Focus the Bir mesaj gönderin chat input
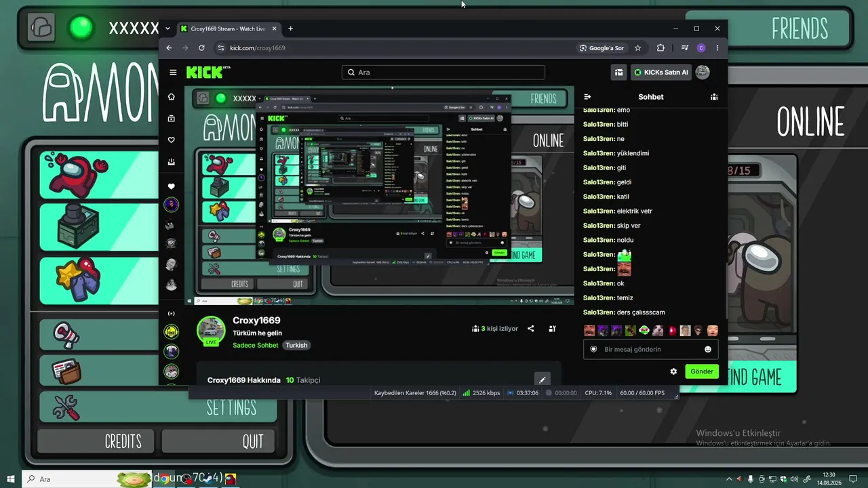This screenshot has width=868, height=488. pos(651,349)
